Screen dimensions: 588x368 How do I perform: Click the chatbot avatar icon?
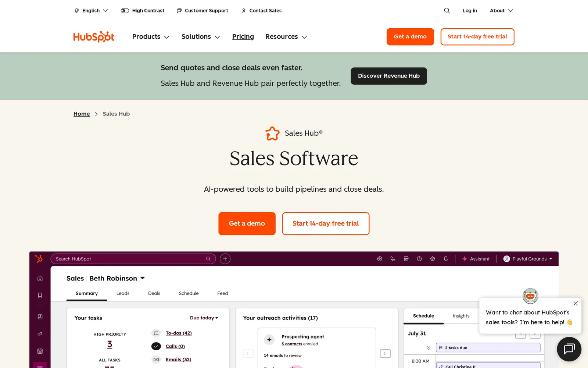[x=530, y=296]
